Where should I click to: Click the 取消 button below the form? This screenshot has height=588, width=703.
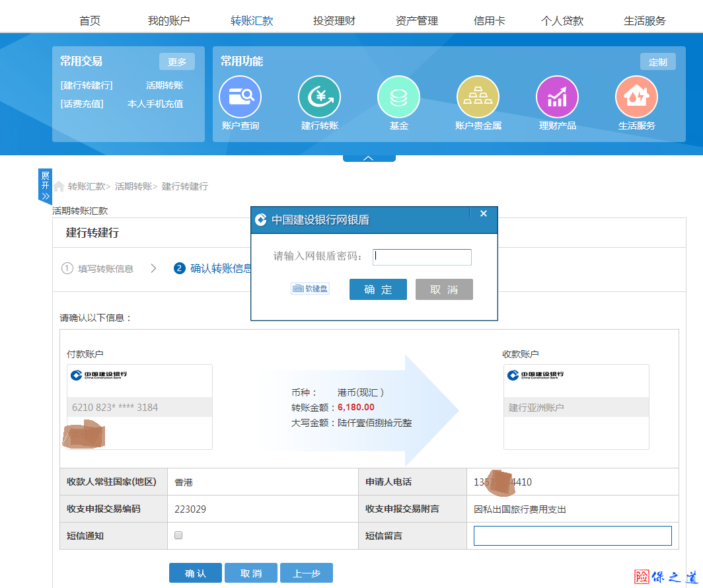(251, 573)
